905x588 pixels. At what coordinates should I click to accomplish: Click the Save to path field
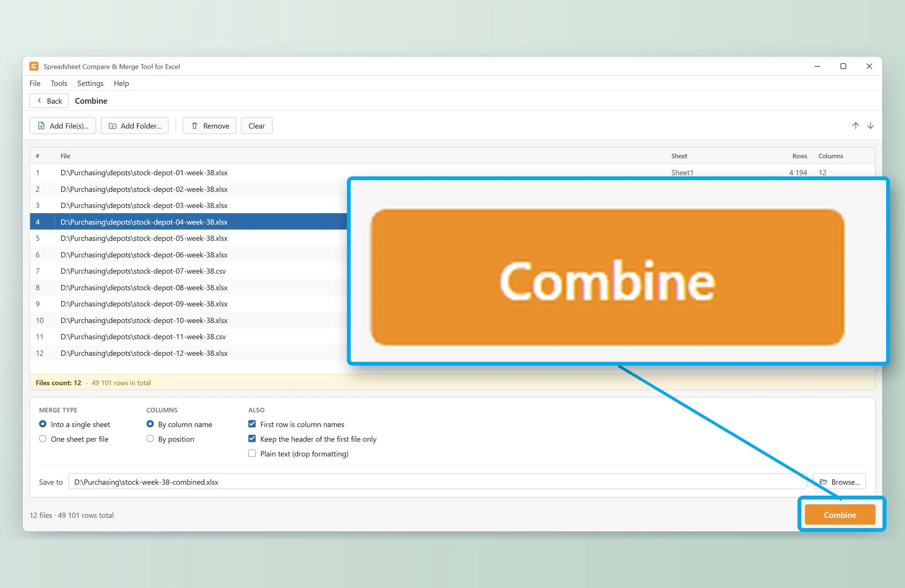click(x=437, y=482)
